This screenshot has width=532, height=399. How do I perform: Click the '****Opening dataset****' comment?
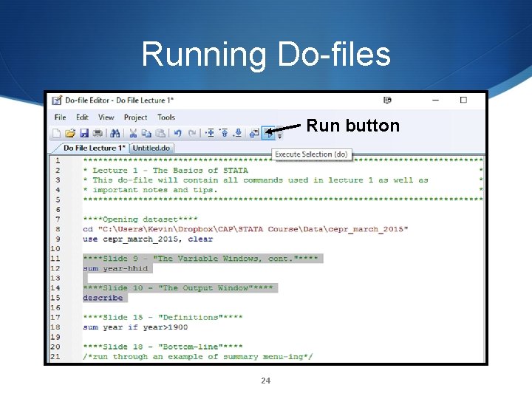coord(140,219)
